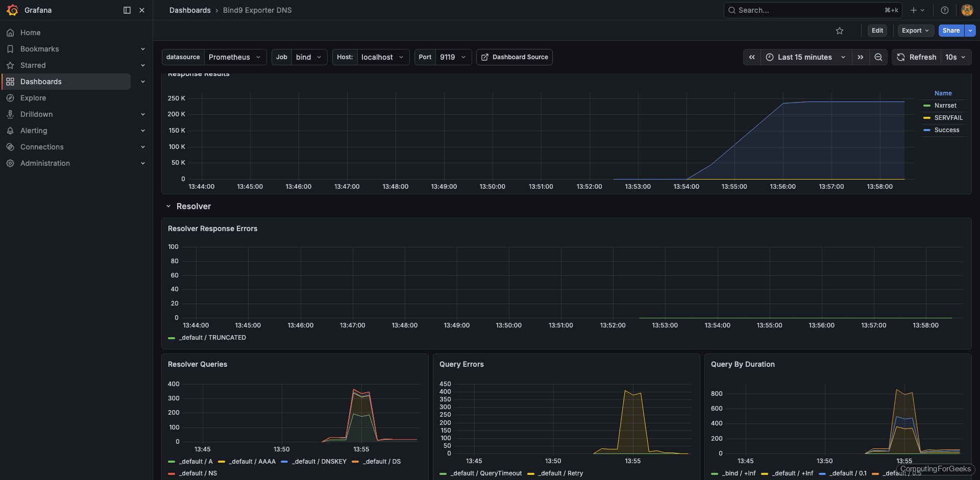Change the 10s auto-refresh interval
The image size is (980, 480).
point(955,57)
